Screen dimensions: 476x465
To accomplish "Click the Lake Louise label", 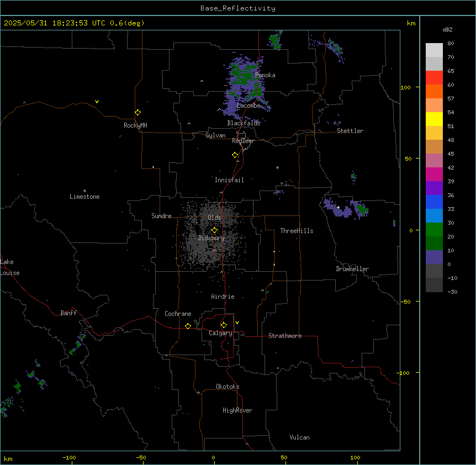I will pos(9,267).
